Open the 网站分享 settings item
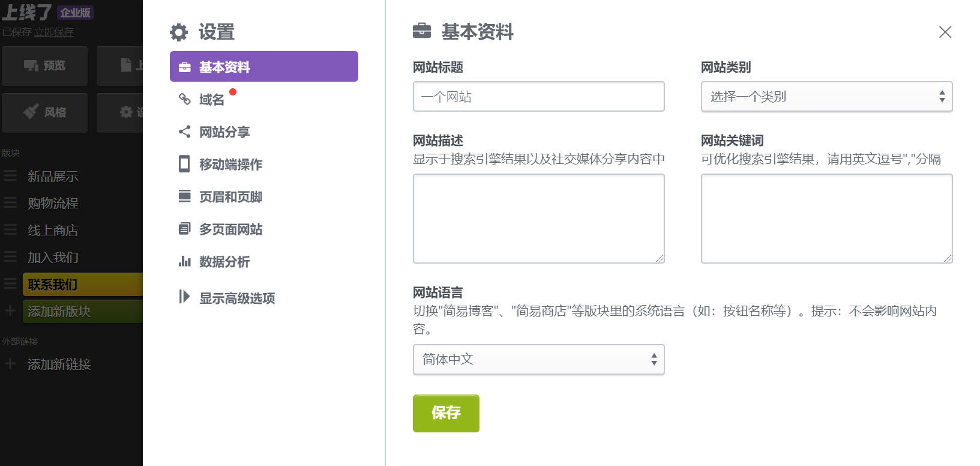Screen dimensions: 980x466 tap(224, 132)
